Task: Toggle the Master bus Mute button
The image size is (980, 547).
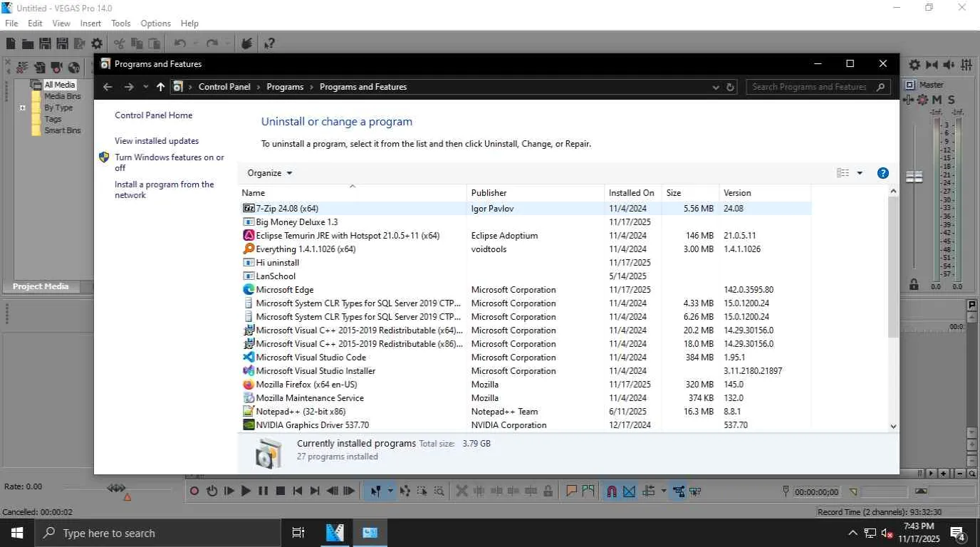Action: 937,100
